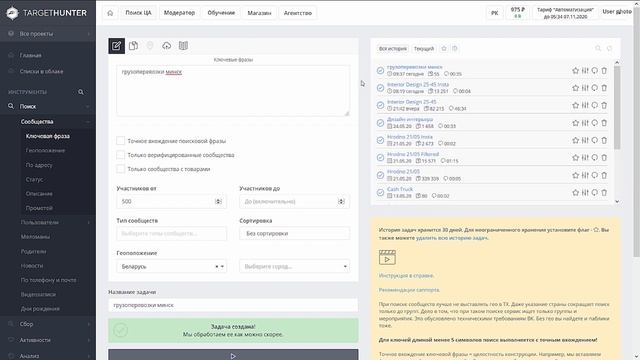The height and width of the screenshot is (360, 640).
Task: Expand 'Все проекты' in the sidebar
Action: (48, 34)
